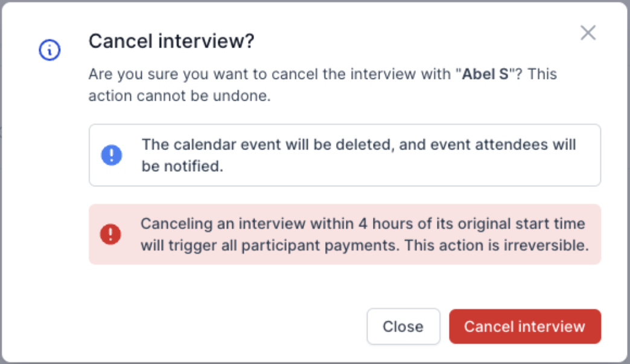Click "The calendar event will be deleted" text
This screenshot has height=364, width=630.
[x=253, y=145]
